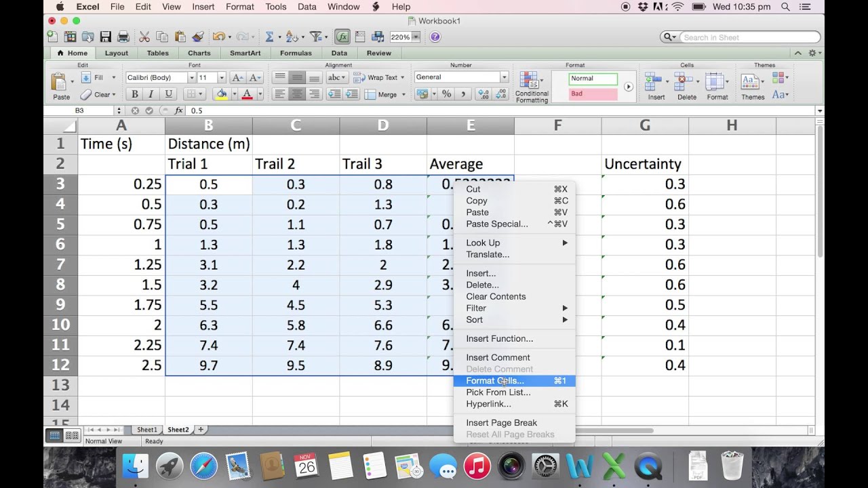Align text to the left

[x=280, y=94]
